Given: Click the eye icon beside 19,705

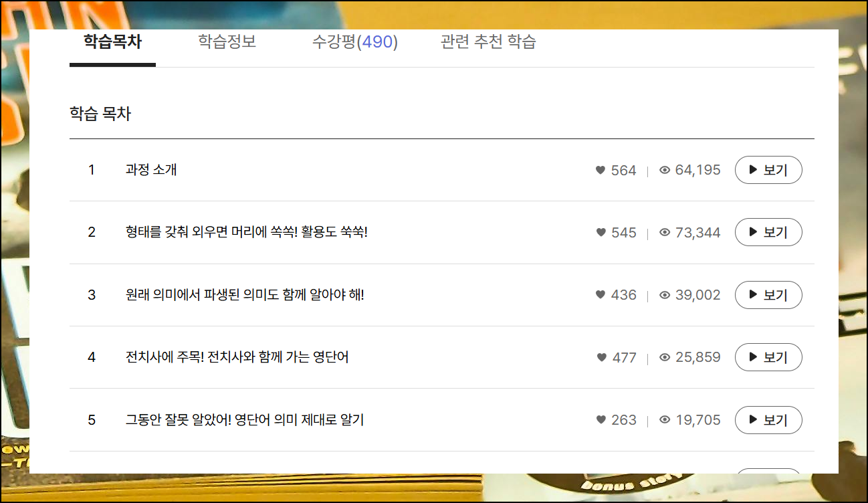Looking at the screenshot, I should [x=665, y=420].
